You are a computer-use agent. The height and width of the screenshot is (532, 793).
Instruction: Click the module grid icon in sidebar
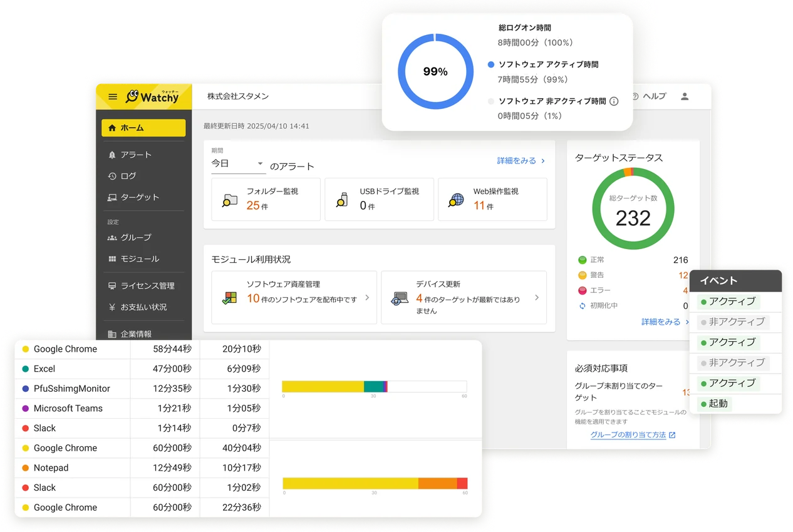pyautogui.click(x=112, y=259)
